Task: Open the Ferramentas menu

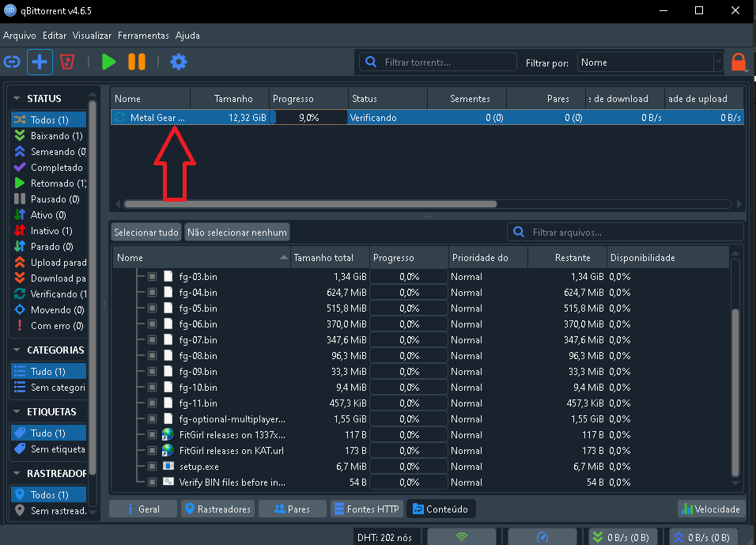Action: (143, 36)
